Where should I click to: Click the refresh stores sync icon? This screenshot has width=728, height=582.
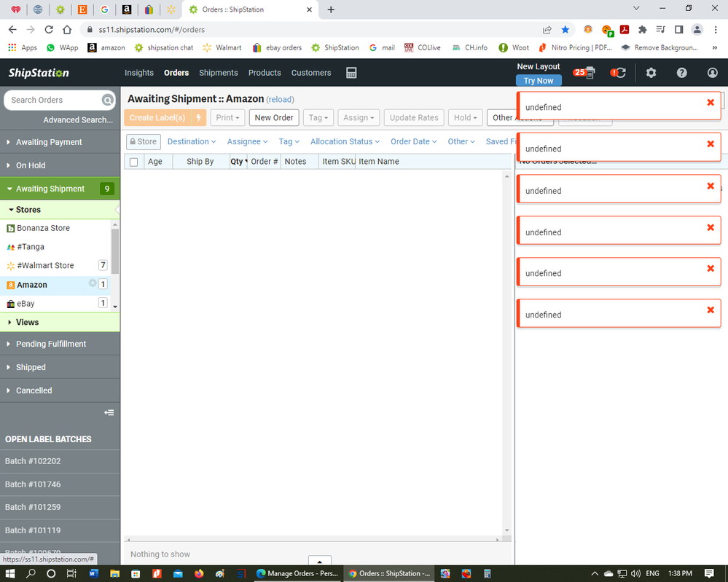tap(619, 73)
